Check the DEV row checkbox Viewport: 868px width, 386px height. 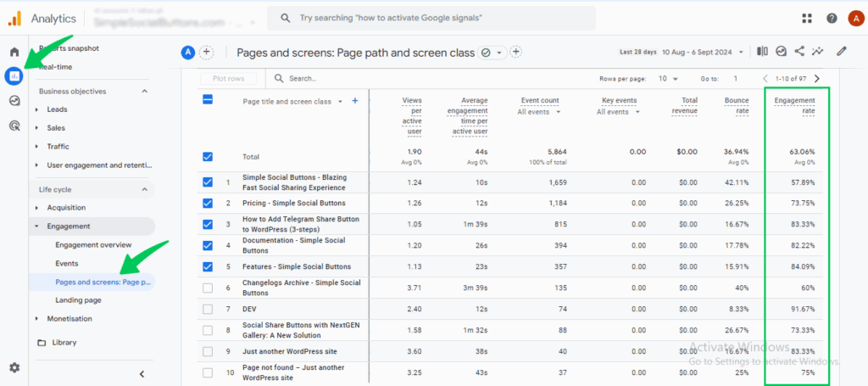208,309
